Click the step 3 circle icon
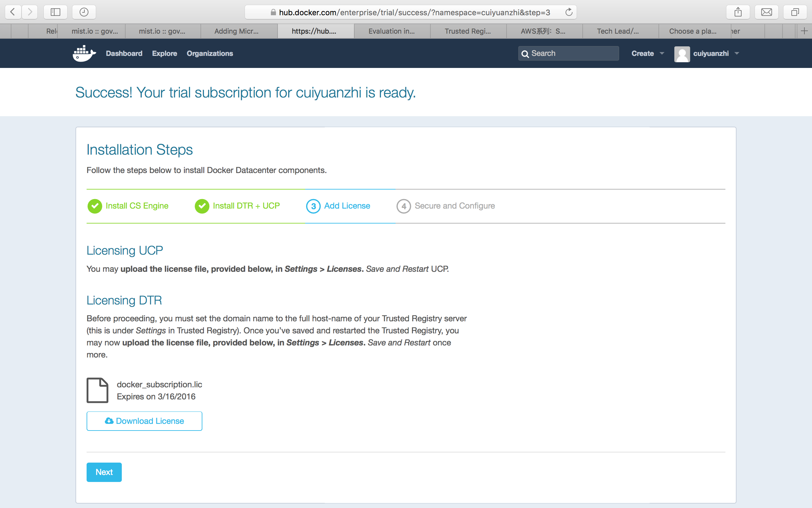812x508 pixels. click(x=313, y=206)
